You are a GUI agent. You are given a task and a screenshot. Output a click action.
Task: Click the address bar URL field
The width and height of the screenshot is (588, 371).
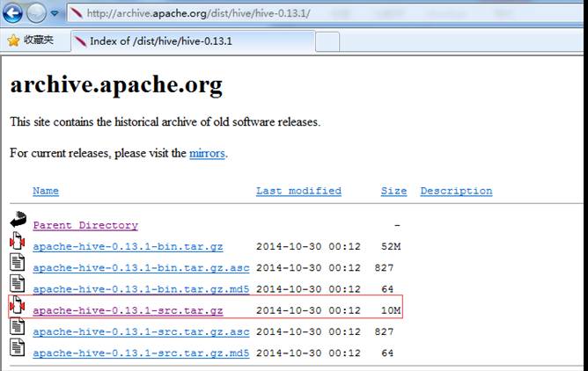(326, 13)
